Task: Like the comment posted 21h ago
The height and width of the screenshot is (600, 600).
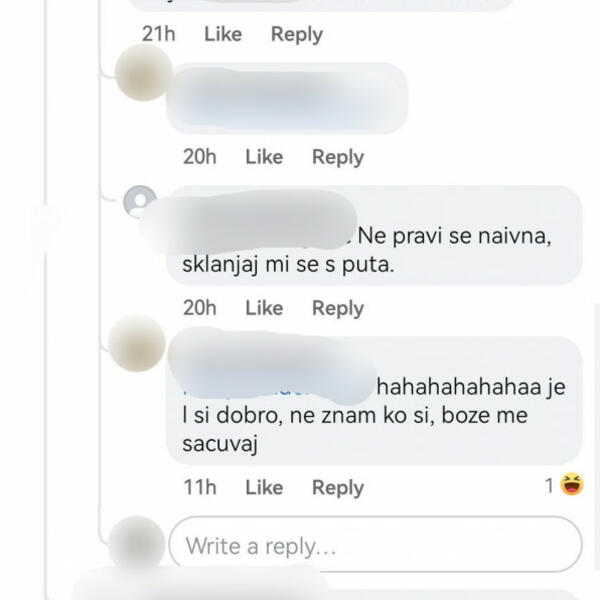Action: tap(223, 34)
